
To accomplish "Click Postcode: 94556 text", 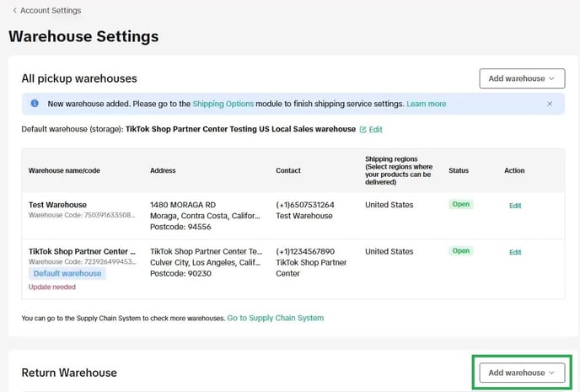I will pyautogui.click(x=180, y=227).
